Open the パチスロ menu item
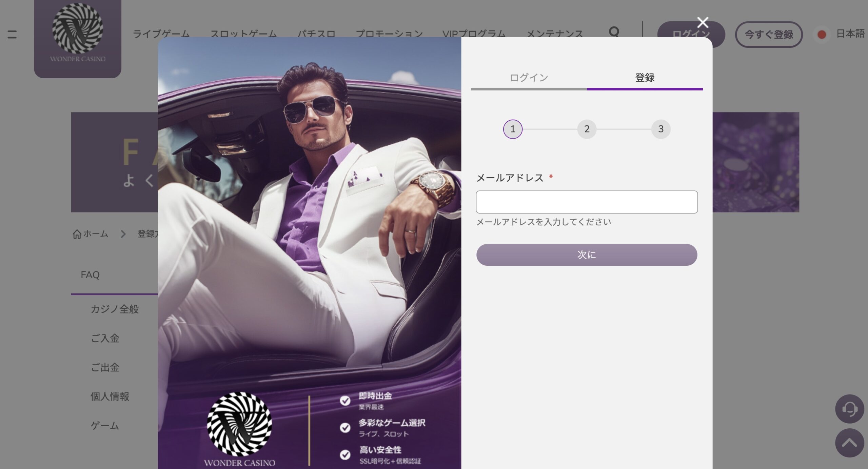This screenshot has height=469, width=868. click(316, 34)
